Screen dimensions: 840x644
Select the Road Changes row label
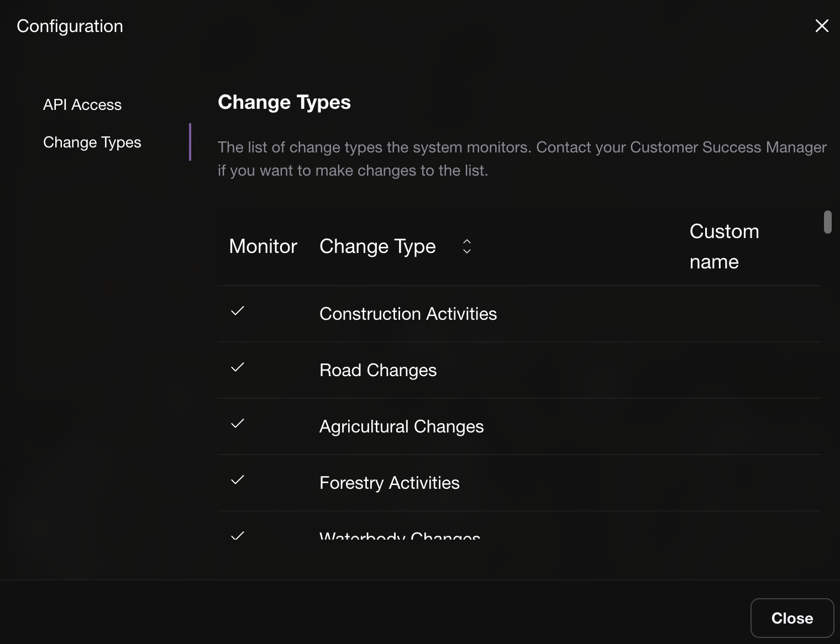tap(378, 370)
